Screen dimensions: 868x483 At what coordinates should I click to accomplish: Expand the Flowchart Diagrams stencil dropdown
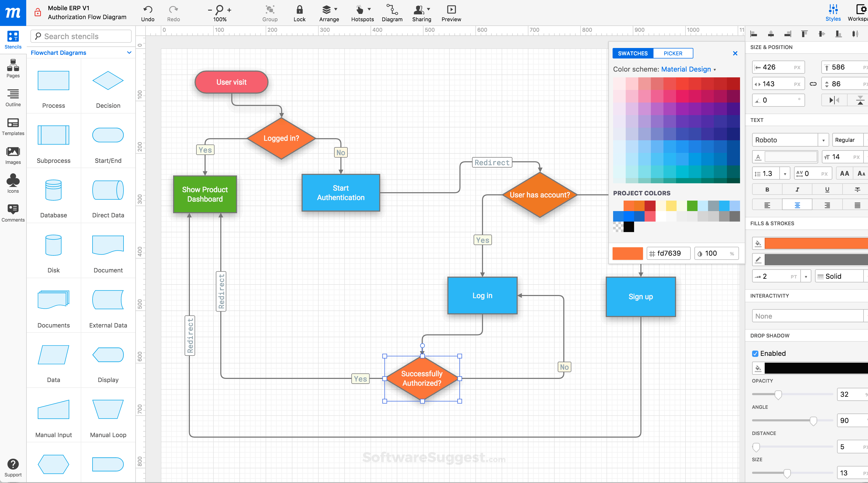coord(129,52)
